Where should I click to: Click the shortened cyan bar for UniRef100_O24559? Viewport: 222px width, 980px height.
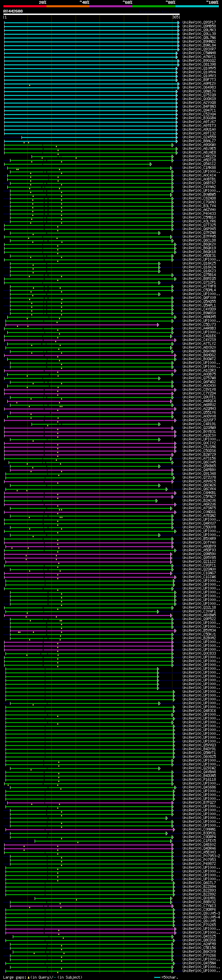(100, 137)
